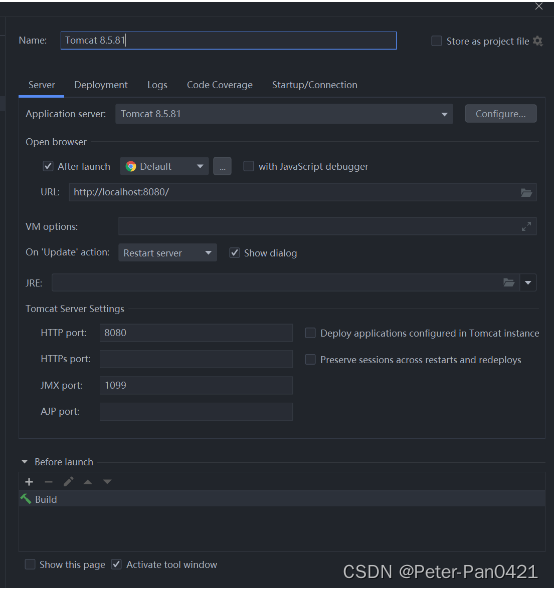Click the ellipsis browser settings button
Screen dimensions: 554x589
pyautogui.click(x=222, y=166)
